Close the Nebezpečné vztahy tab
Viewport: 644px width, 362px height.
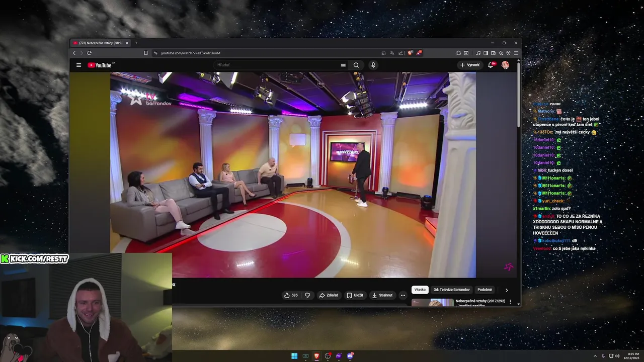pyautogui.click(x=127, y=43)
